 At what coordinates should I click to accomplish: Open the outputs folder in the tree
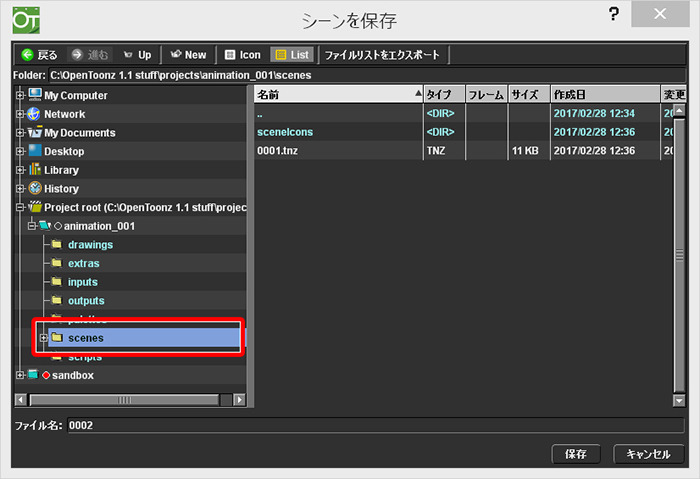point(86,301)
